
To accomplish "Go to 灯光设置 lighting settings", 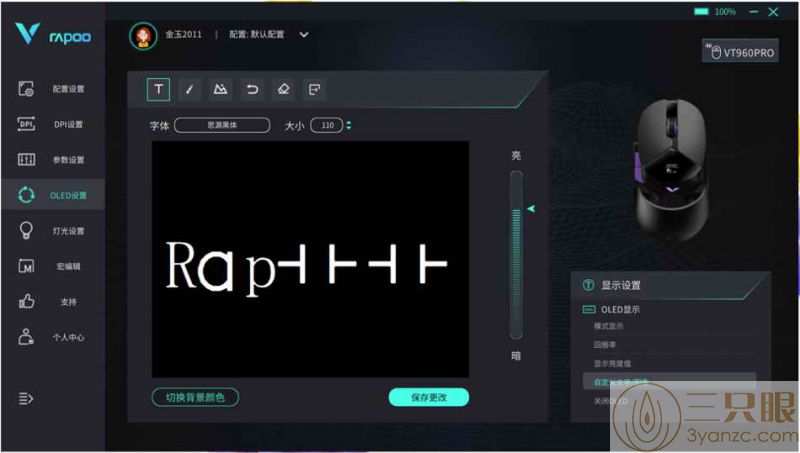I will 52,231.
